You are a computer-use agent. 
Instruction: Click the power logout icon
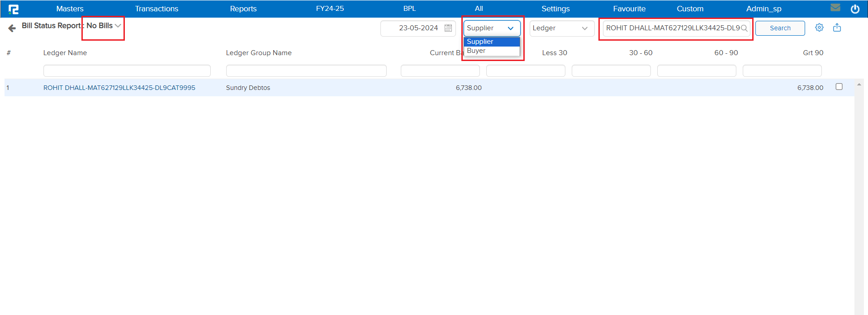855,9
